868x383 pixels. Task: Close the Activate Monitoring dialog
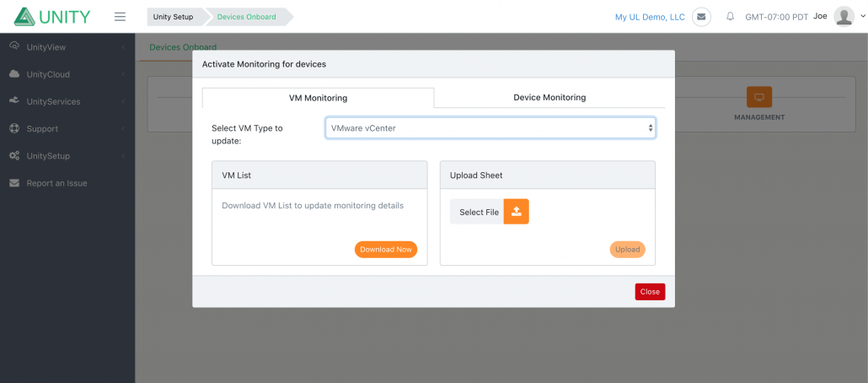tap(650, 292)
